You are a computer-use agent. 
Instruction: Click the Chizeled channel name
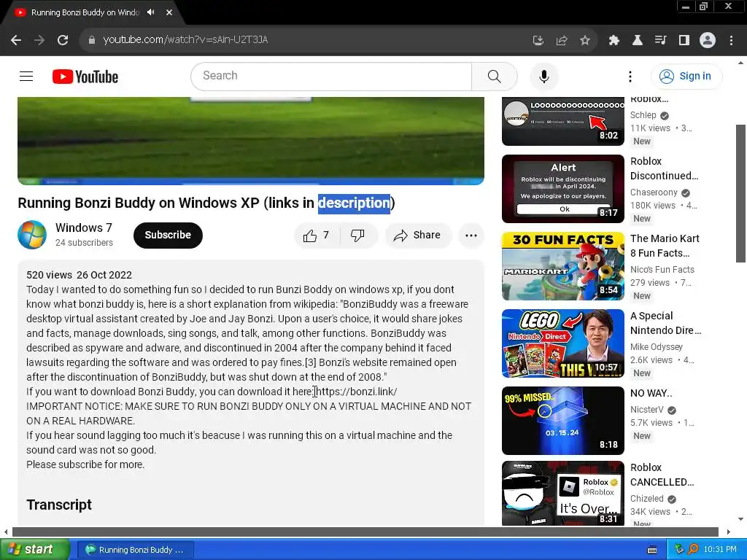tap(647, 499)
